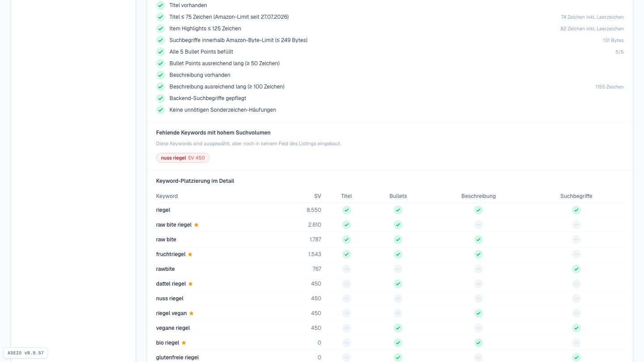
Task: Click the nuss riegel SV 450 tag
Action: pyautogui.click(x=183, y=158)
